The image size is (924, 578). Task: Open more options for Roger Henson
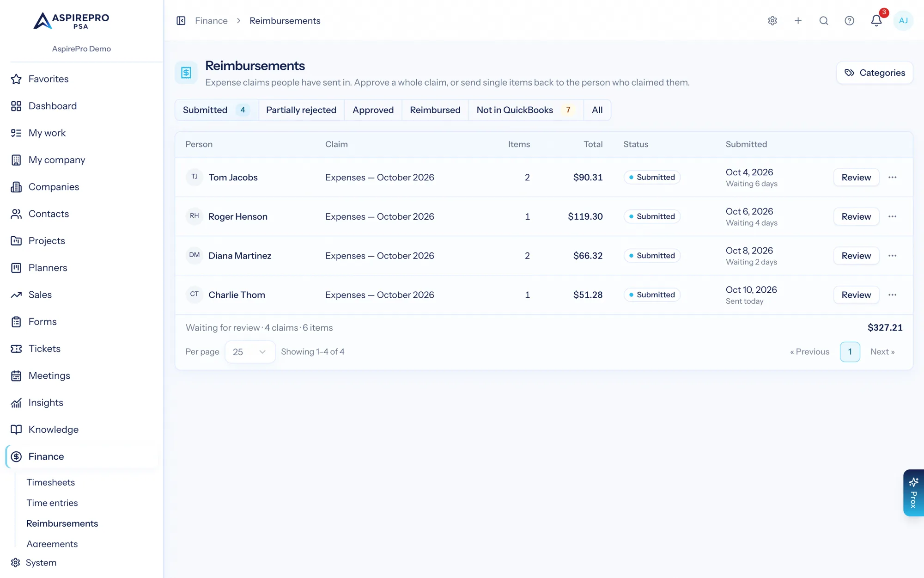click(892, 216)
